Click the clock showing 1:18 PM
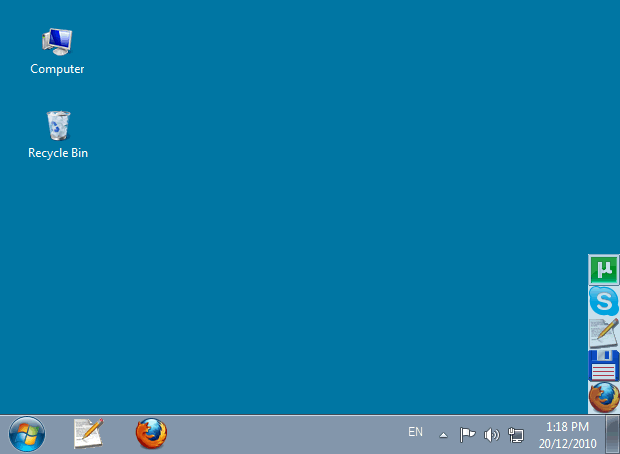 click(x=567, y=426)
